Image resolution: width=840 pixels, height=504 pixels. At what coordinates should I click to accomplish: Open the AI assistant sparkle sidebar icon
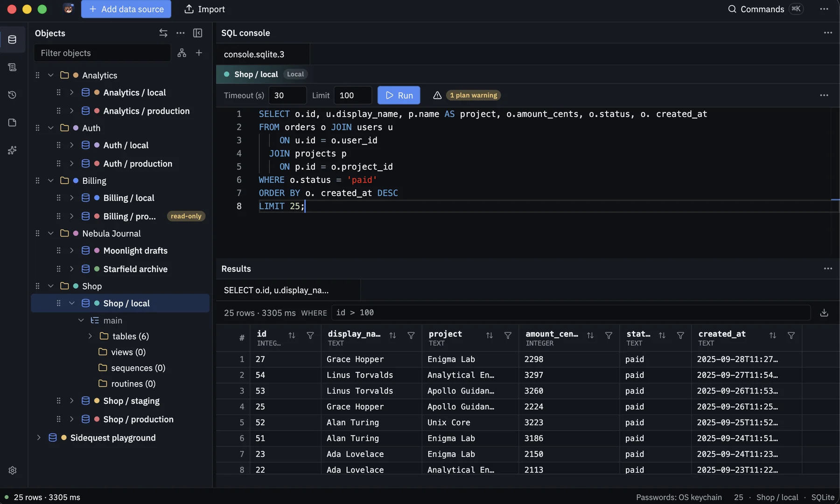tap(13, 150)
